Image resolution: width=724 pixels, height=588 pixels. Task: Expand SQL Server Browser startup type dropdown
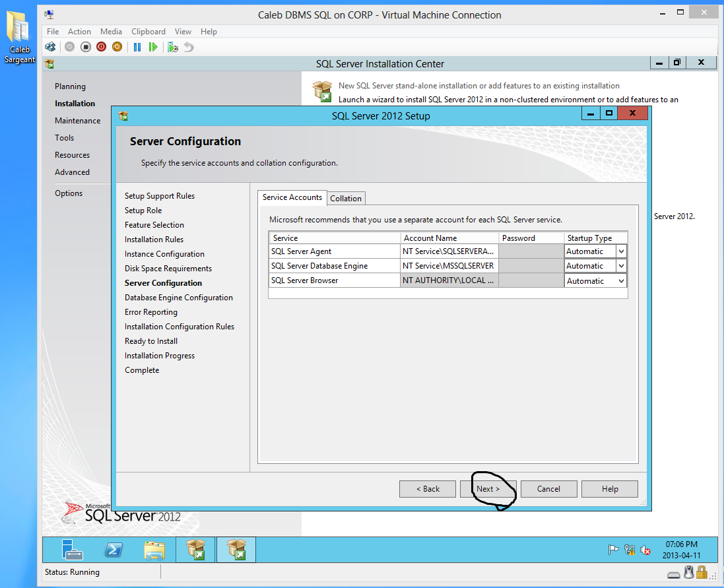click(621, 280)
